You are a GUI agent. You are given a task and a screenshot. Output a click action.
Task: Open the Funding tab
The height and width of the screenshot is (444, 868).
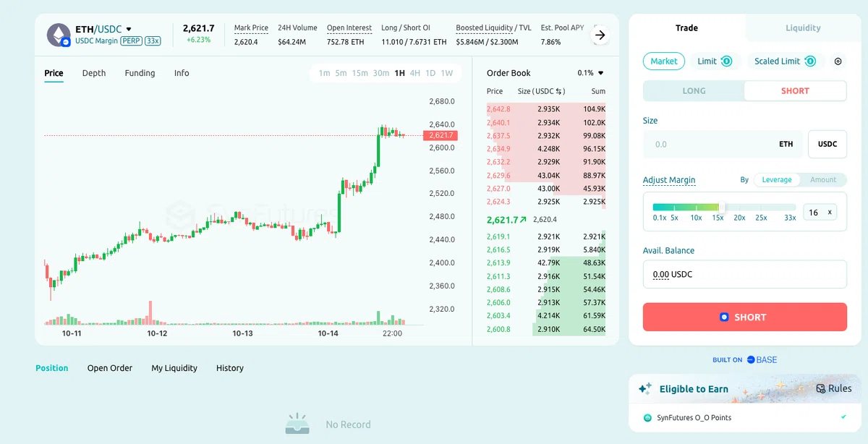pyautogui.click(x=140, y=73)
